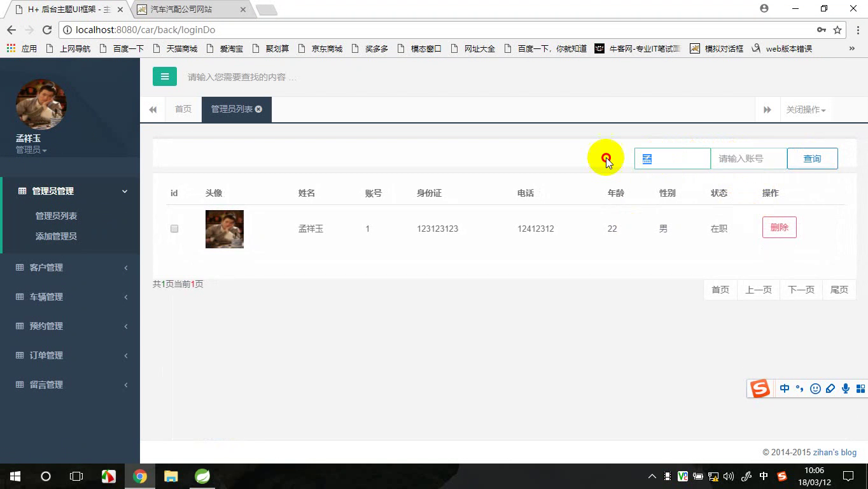
Task: Reload the page with refresh icon
Action: (x=46, y=30)
